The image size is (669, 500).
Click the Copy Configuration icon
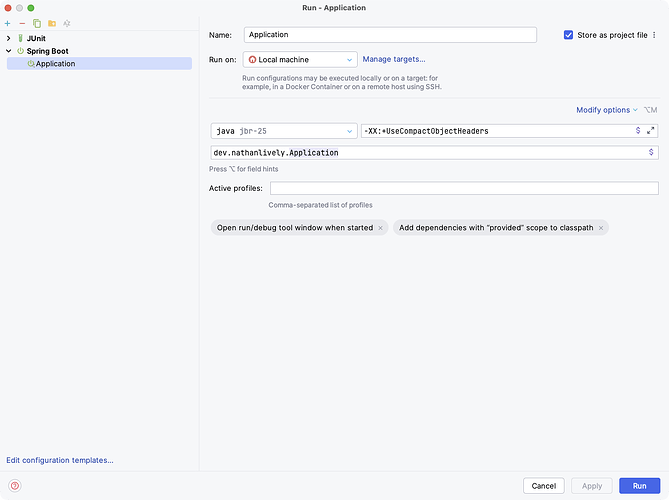(37, 22)
